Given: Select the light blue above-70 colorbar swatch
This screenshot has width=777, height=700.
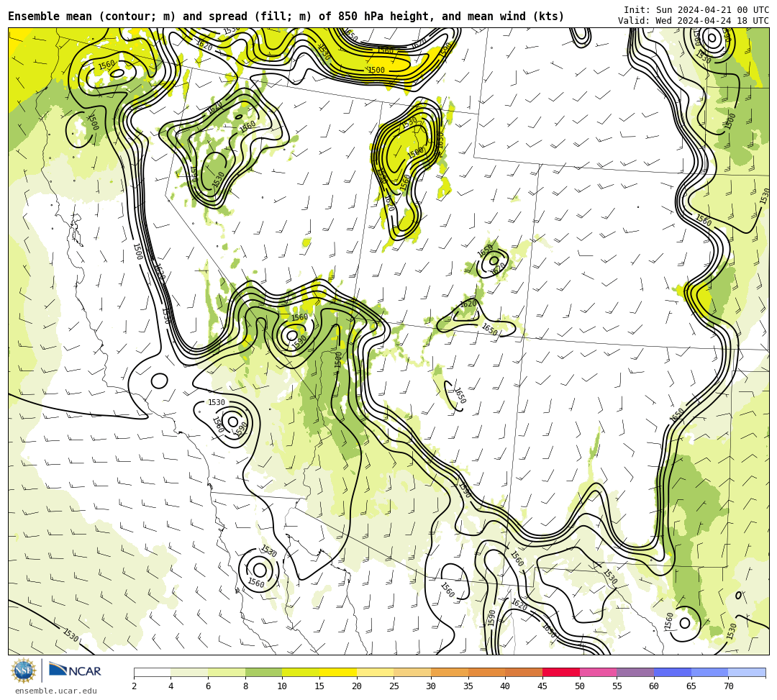Looking at the screenshot, I should 747,672.
